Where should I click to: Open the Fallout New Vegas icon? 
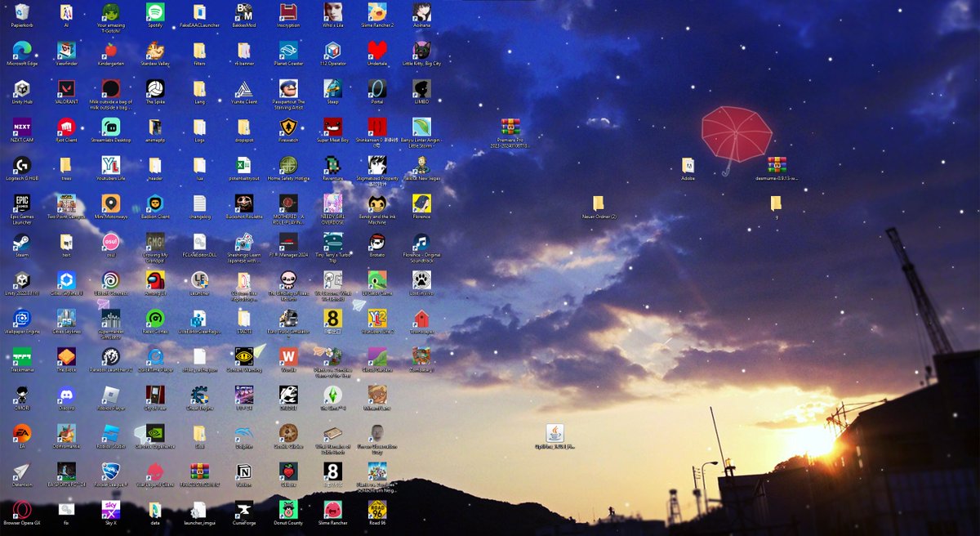[421, 165]
